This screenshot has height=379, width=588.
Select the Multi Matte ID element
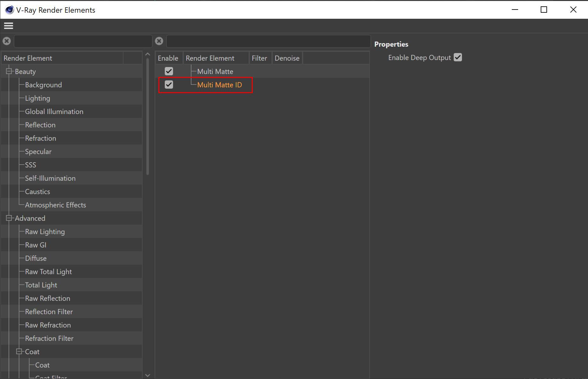click(220, 85)
